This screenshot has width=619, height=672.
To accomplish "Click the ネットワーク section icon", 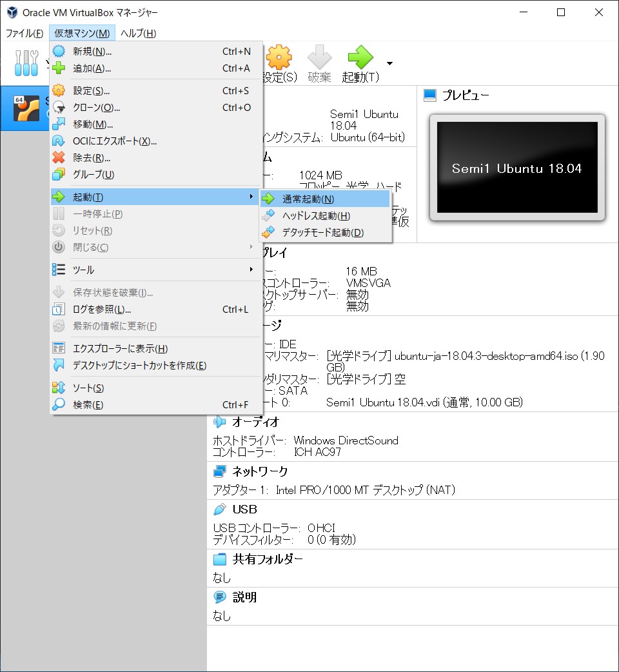I will pyautogui.click(x=220, y=471).
